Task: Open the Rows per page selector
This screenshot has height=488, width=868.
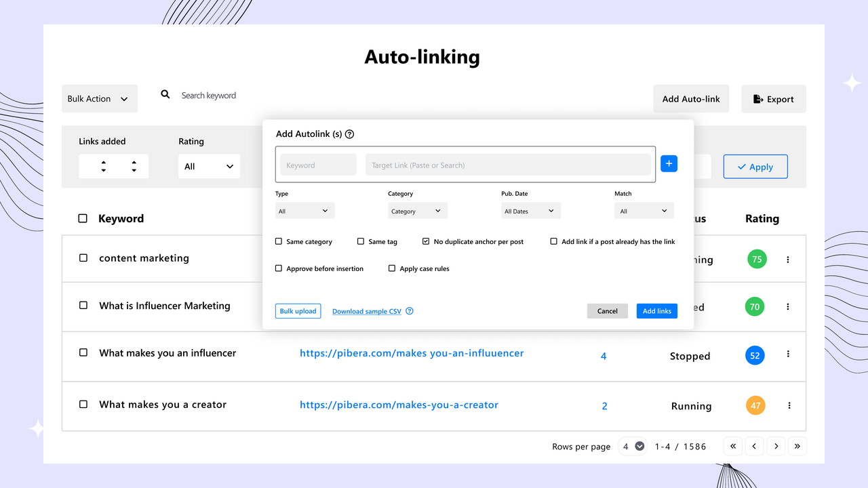Action: click(633, 446)
